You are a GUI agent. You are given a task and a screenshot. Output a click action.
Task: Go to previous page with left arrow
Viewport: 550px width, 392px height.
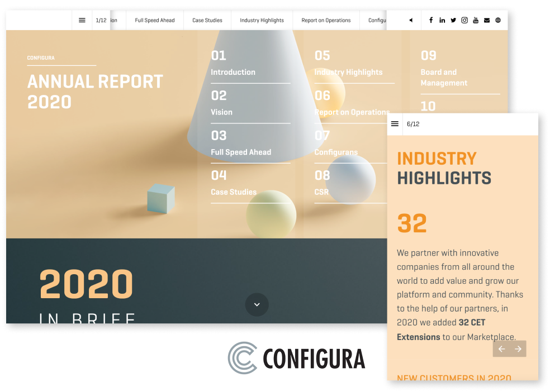pyautogui.click(x=501, y=349)
